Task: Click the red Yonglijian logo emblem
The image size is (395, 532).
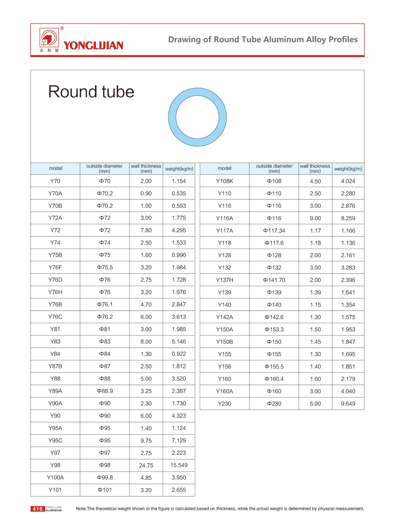Action: [x=49, y=38]
